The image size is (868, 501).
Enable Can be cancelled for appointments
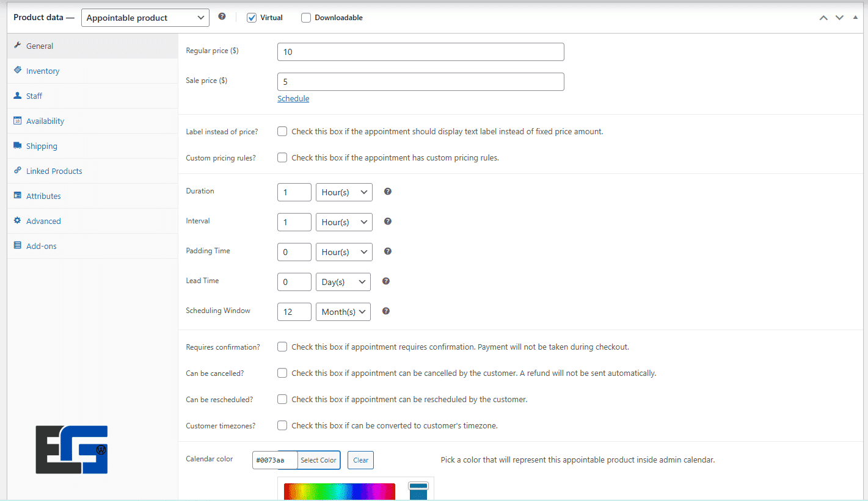pos(282,372)
